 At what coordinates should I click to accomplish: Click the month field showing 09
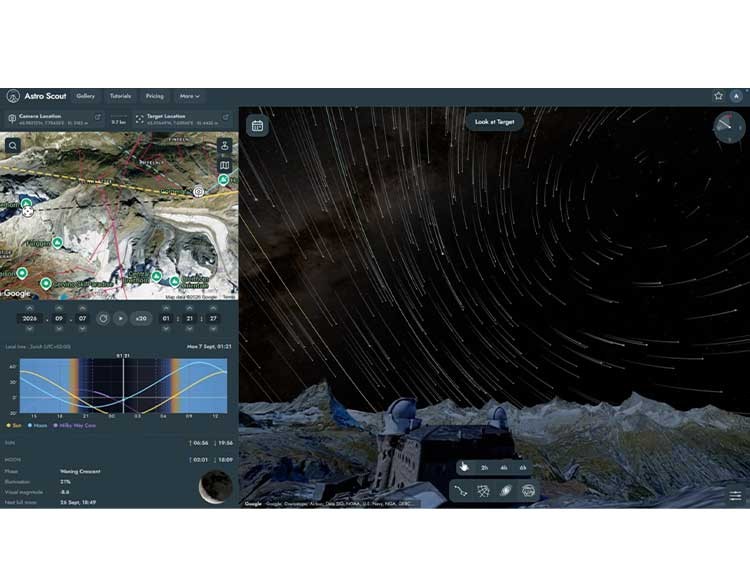point(59,318)
